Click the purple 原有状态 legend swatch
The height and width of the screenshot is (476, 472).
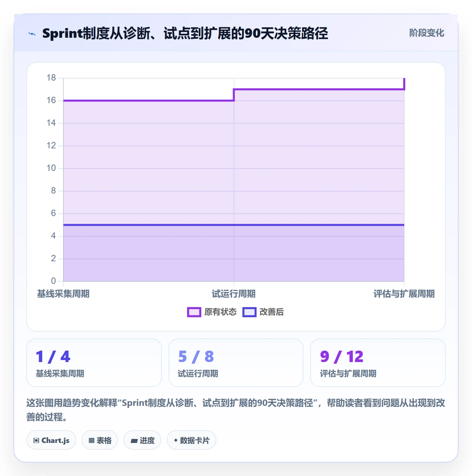[194, 312]
